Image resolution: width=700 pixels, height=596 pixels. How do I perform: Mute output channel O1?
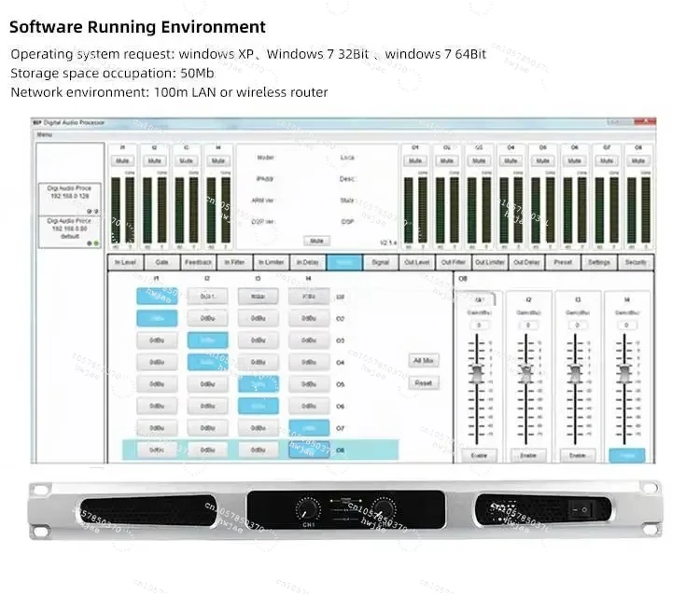pyautogui.click(x=415, y=160)
